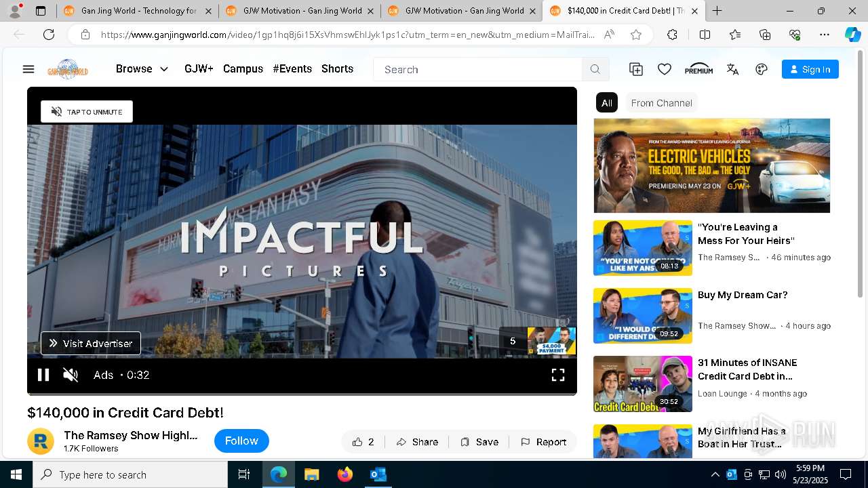Click the browser address bar URL
The height and width of the screenshot is (488, 868).
coord(347,35)
